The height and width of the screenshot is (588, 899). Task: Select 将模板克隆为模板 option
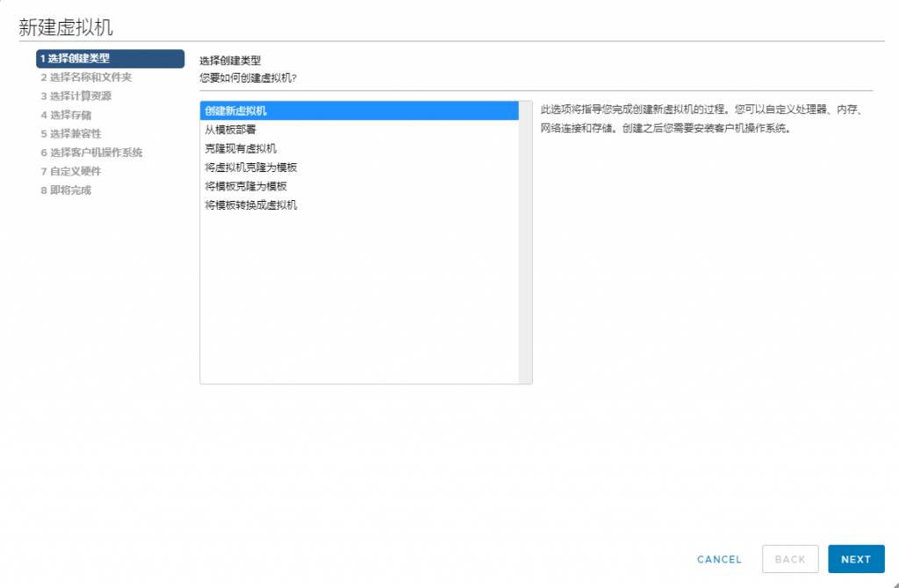pos(359,186)
